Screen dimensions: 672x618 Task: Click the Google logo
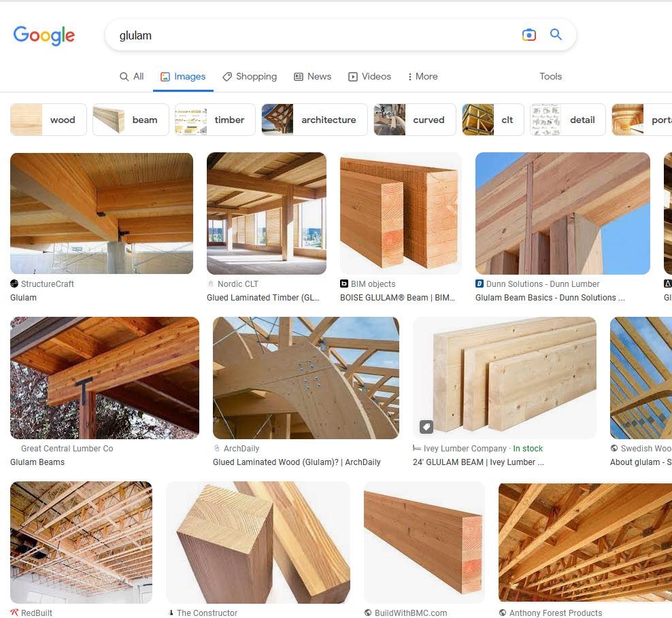tap(44, 35)
